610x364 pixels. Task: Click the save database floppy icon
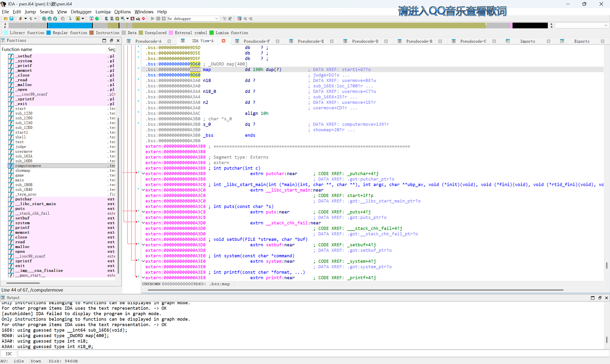11,19
